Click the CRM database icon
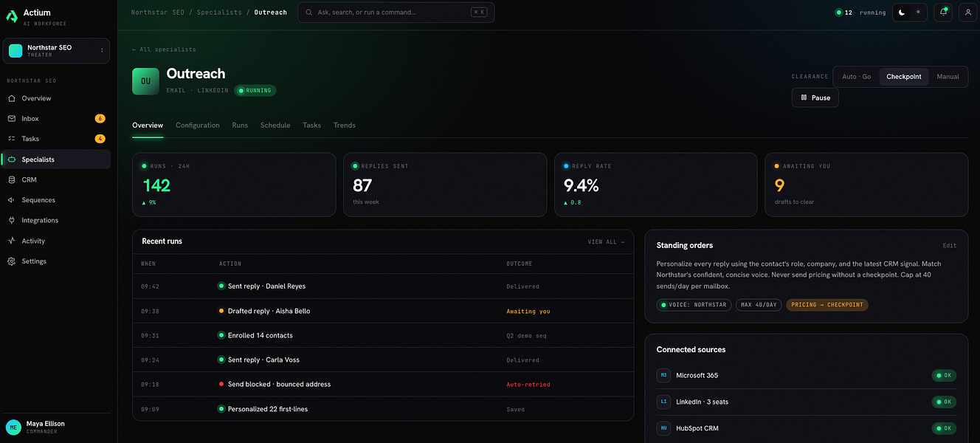The width and height of the screenshot is (980, 443). 12,179
